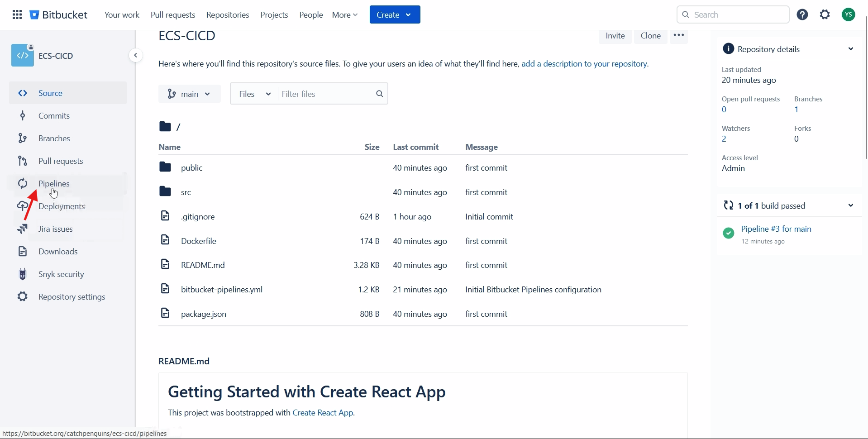The width and height of the screenshot is (868, 439).
Task: Open Pull requests in the sidebar
Action: 68,161
